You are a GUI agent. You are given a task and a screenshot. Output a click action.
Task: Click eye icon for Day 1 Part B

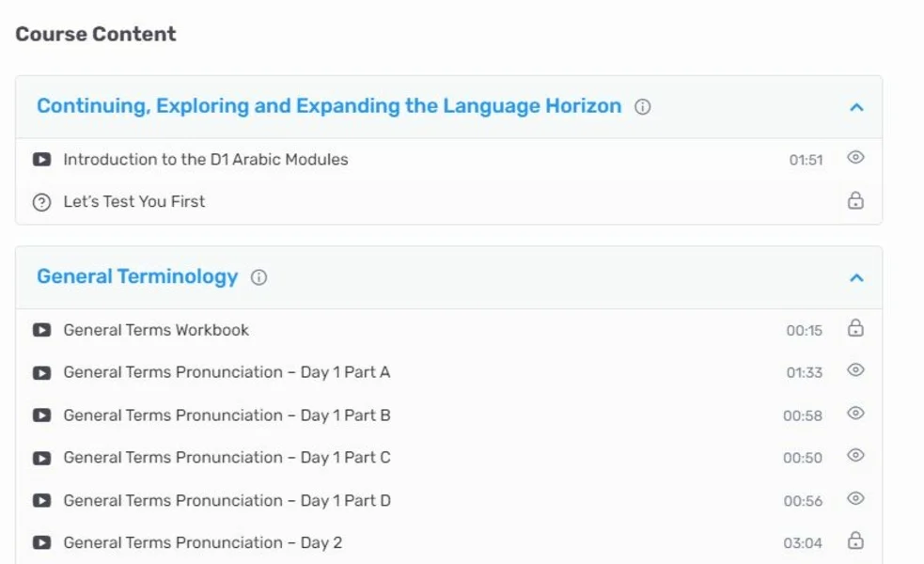855,413
